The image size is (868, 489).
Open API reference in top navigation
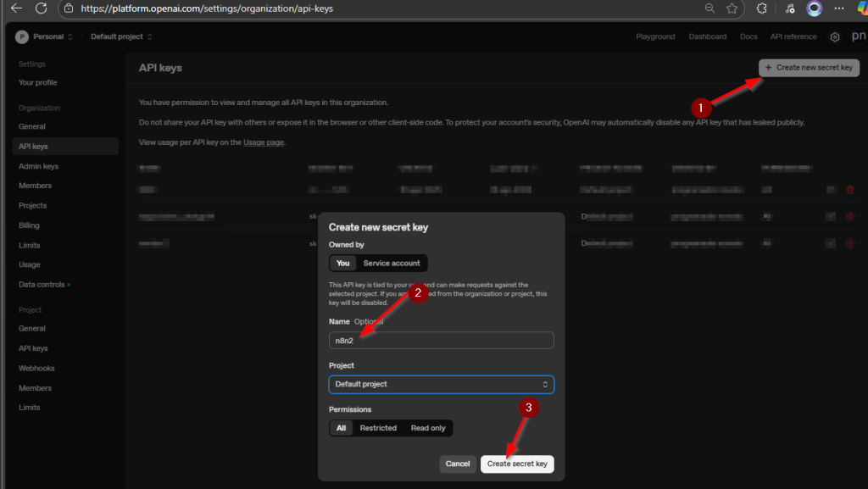tap(793, 36)
